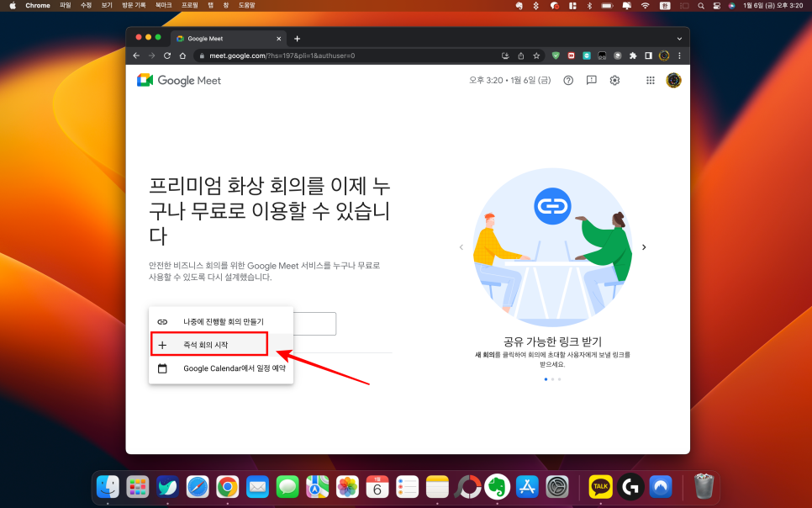Image resolution: width=812 pixels, height=508 pixels.
Task: Open App Store from the Dock
Action: 527,487
